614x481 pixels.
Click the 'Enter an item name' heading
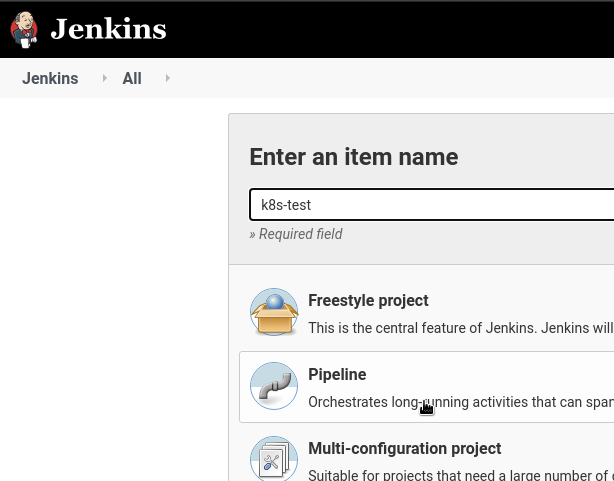354,157
